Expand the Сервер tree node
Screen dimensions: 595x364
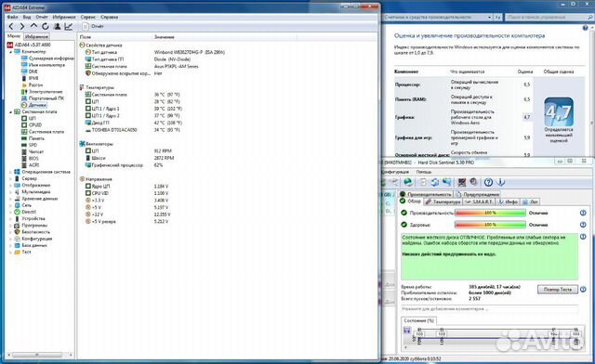[x=10, y=178]
